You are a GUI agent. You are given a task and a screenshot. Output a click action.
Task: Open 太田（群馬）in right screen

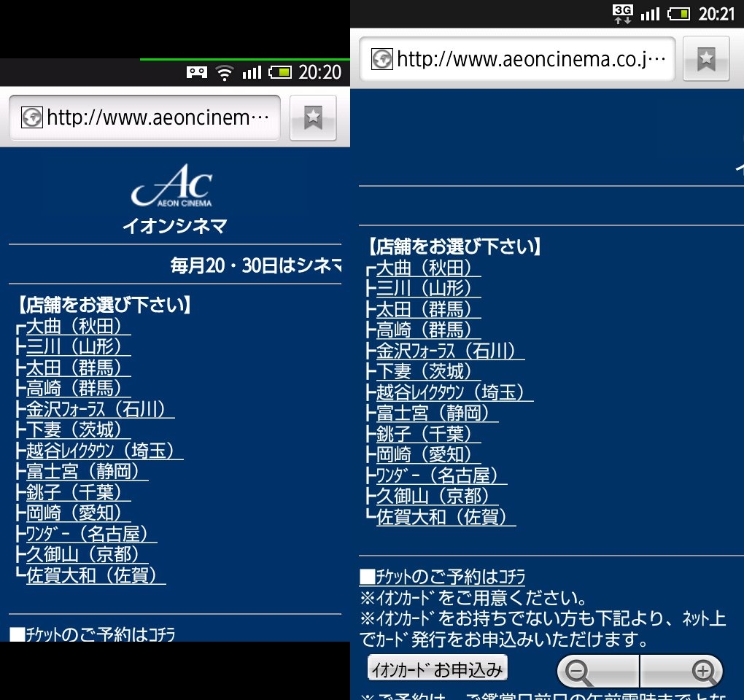click(x=428, y=309)
